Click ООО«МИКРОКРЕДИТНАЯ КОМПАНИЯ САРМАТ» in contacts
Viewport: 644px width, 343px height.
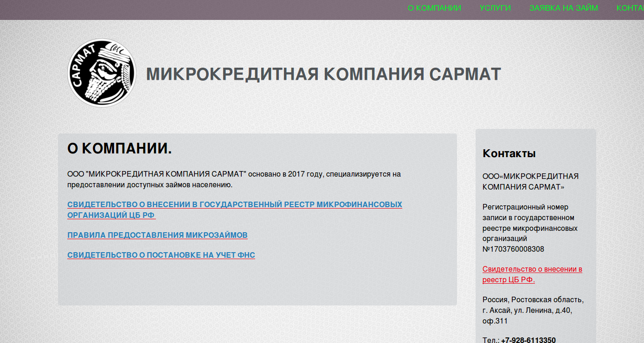point(530,181)
